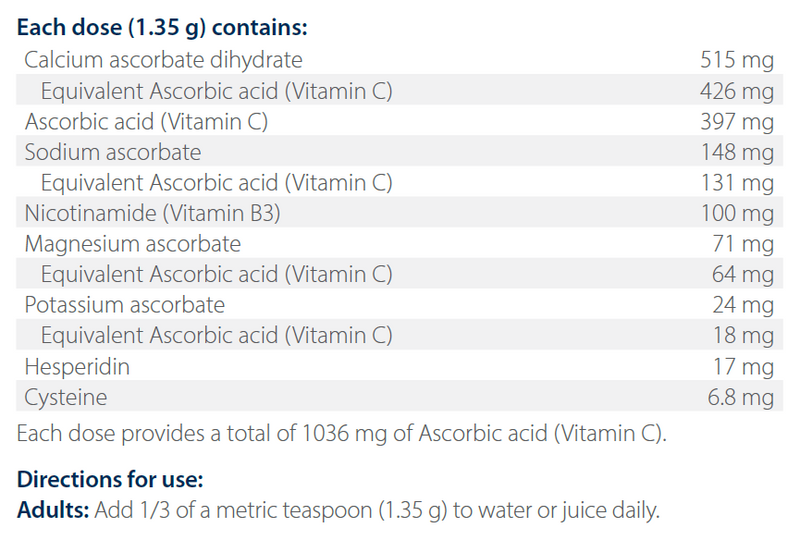Click the 148 mg amount
The height and width of the screenshot is (540, 800).
pyautogui.click(x=737, y=152)
